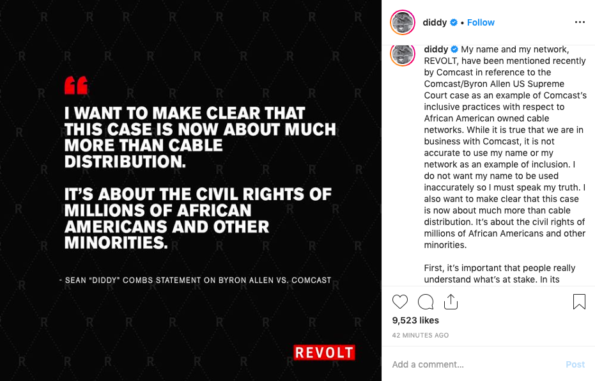Follow the diddy account
Viewport: 595px width, 381px height.
481,22
